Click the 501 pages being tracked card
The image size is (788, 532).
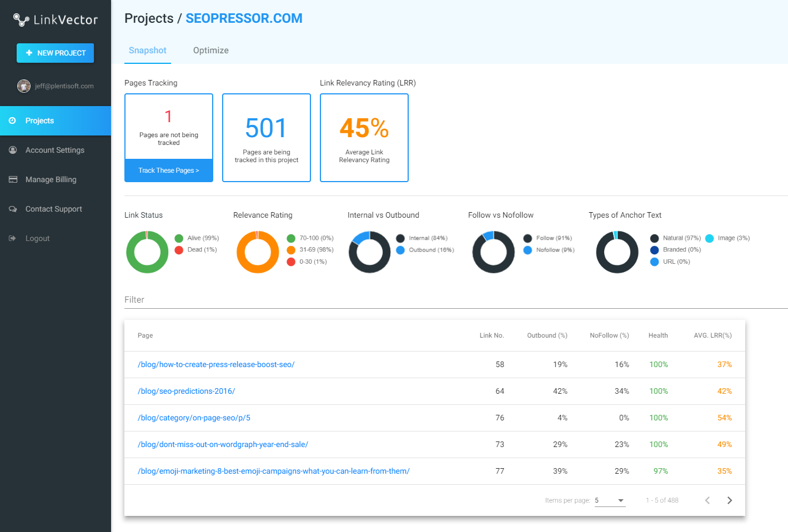click(x=267, y=138)
